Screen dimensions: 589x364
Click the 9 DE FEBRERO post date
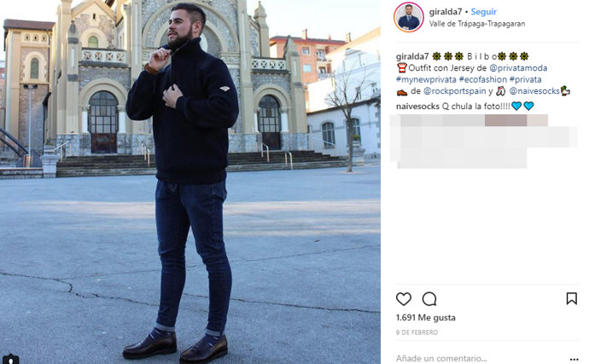pos(417,332)
